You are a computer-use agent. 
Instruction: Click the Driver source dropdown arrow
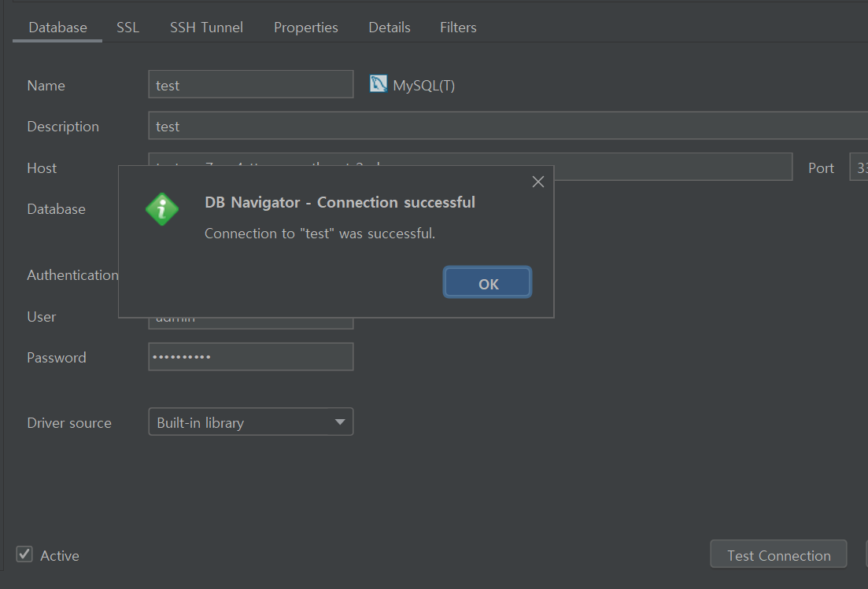point(340,422)
